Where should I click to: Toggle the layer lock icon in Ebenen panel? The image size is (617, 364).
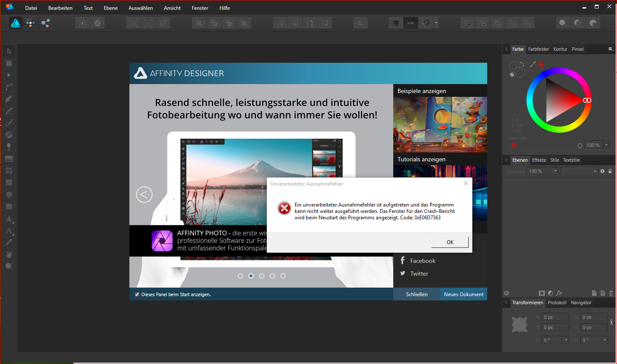pyautogui.click(x=610, y=171)
